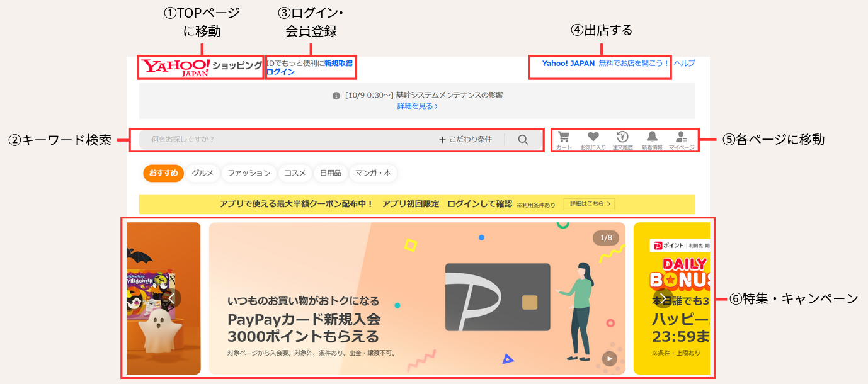Expand こだわり条件 search filter options
The width and height of the screenshot is (868, 384).
click(x=465, y=140)
